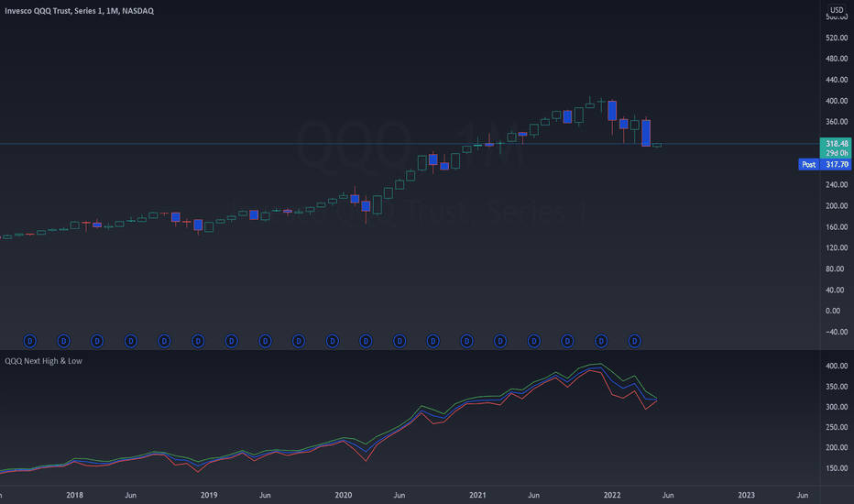Click the 2018 label on time axis
Image resolution: width=854 pixels, height=504 pixels.
pyautogui.click(x=74, y=495)
